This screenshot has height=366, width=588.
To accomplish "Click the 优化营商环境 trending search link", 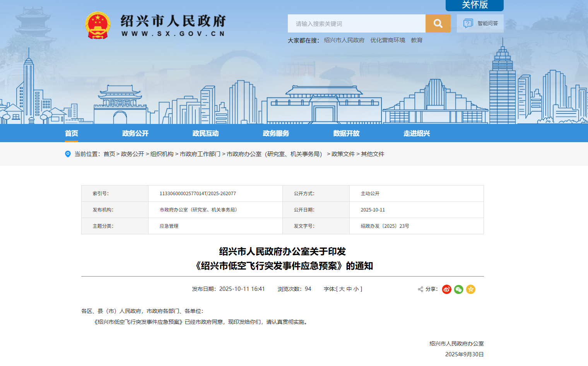I will [388, 40].
